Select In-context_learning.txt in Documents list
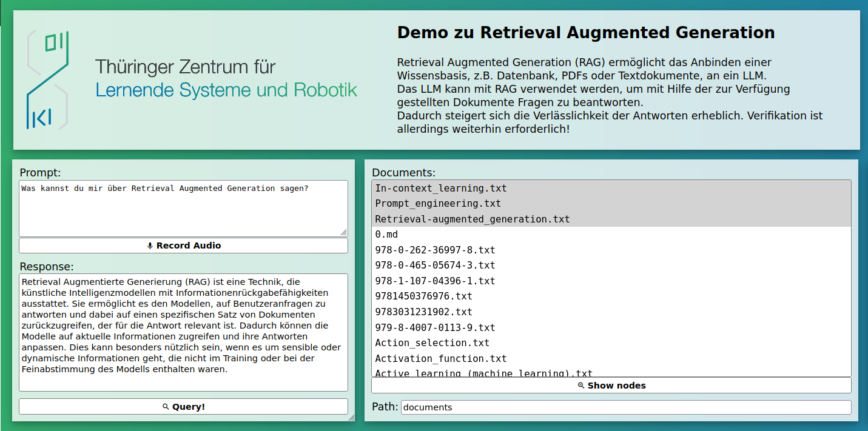Screen dimensions: 868x431 [441, 189]
